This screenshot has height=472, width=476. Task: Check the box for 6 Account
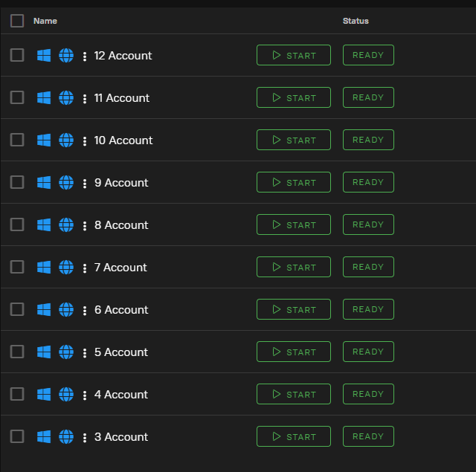click(17, 309)
